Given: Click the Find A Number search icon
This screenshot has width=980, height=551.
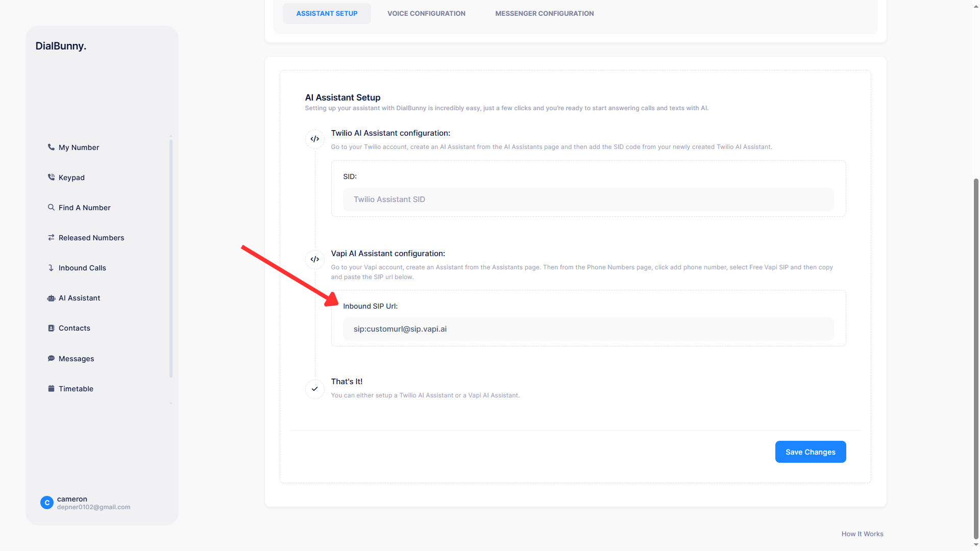Looking at the screenshot, I should coord(51,207).
